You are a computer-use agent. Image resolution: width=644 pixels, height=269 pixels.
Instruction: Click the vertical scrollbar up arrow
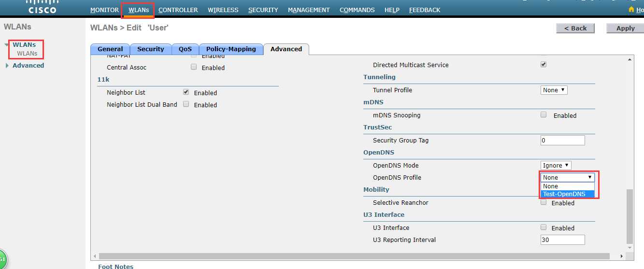click(x=629, y=59)
